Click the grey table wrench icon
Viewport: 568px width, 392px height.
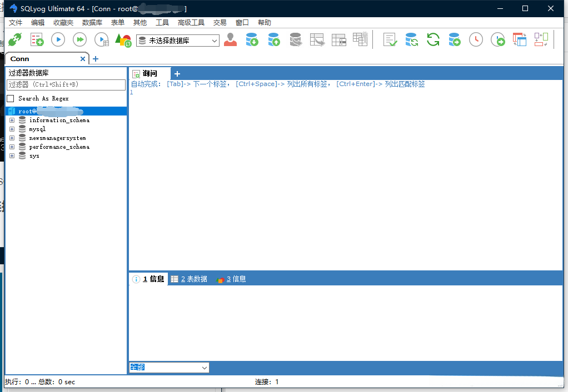pyautogui.click(x=361, y=39)
